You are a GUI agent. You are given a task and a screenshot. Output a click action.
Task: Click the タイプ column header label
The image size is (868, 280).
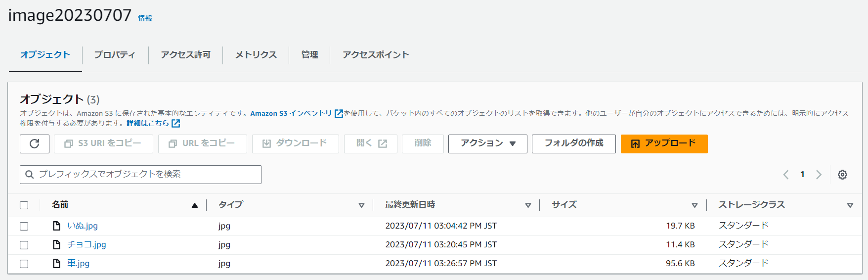tap(231, 205)
